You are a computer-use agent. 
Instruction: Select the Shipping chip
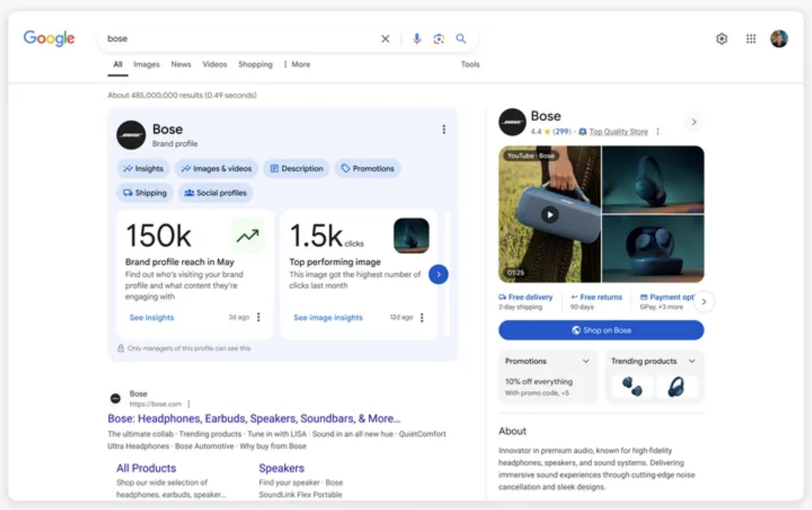145,193
